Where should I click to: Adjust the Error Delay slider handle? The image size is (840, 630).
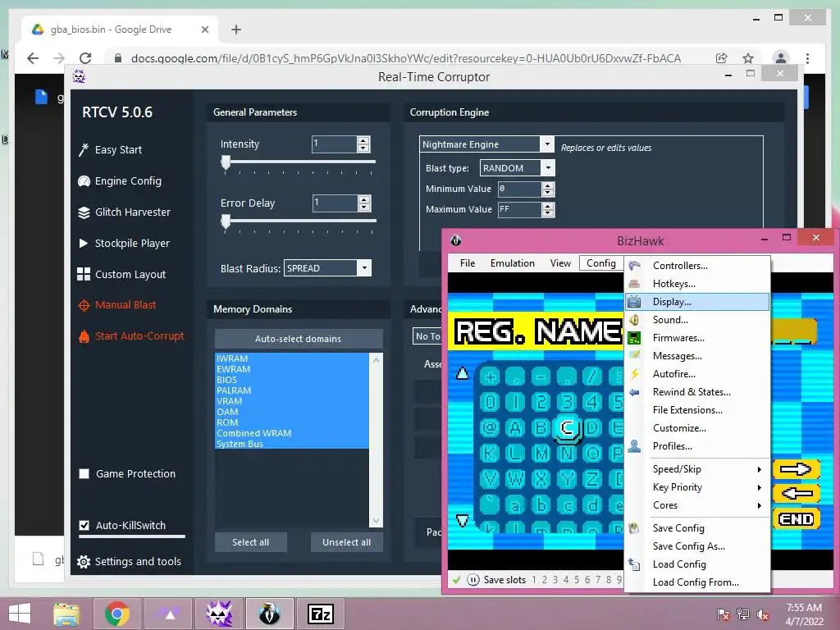click(226, 221)
